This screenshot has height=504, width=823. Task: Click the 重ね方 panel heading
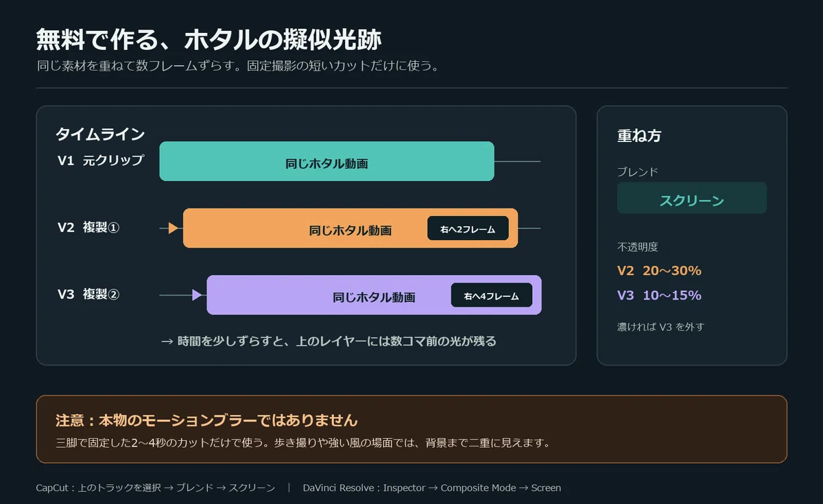click(639, 136)
